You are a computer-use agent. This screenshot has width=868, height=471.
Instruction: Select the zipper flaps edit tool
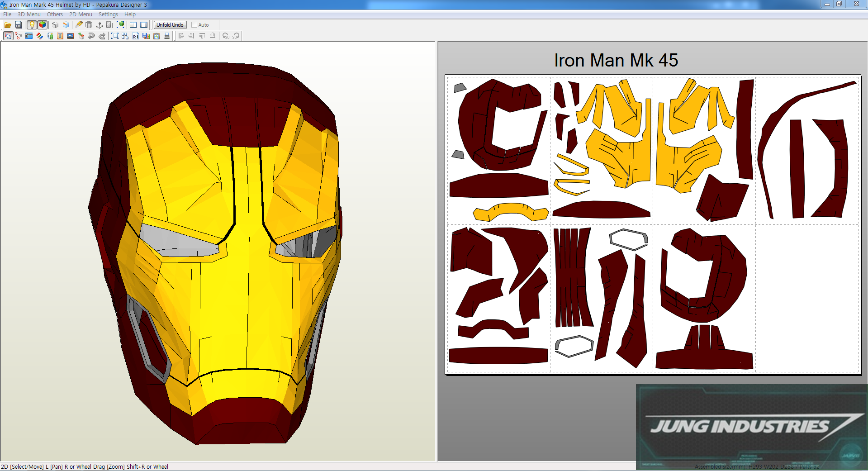[29, 36]
